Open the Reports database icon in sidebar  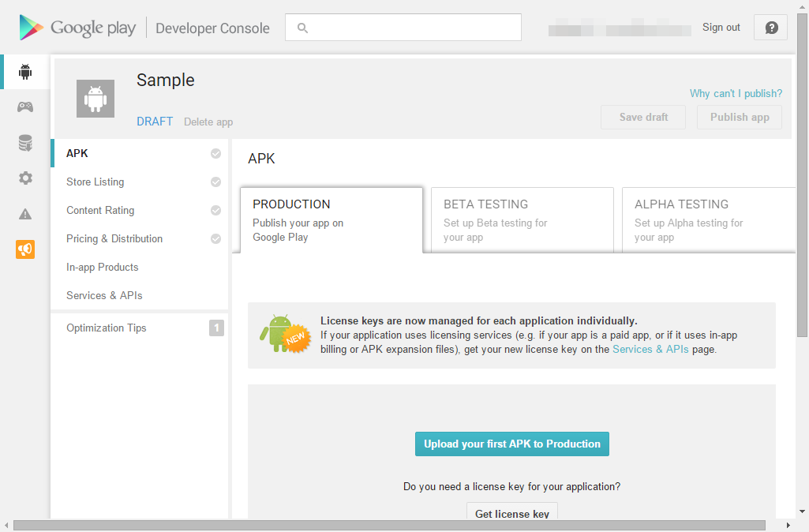(x=25, y=143)
